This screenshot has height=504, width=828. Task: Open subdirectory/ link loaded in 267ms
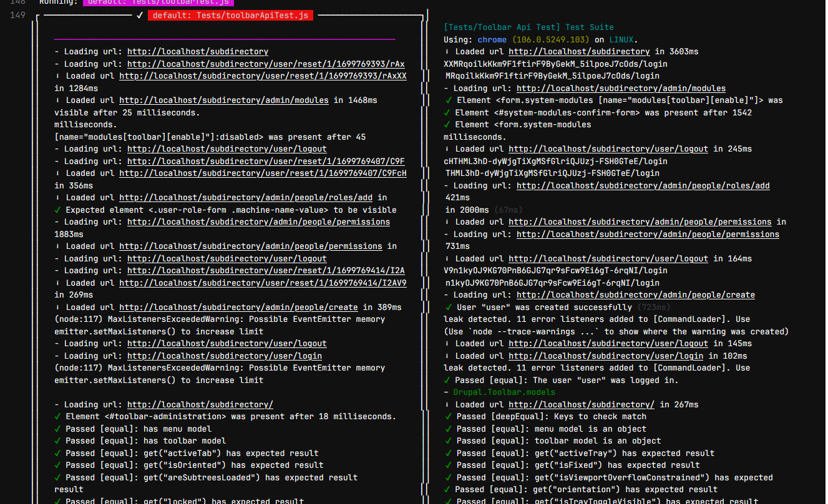pos(582,405)
